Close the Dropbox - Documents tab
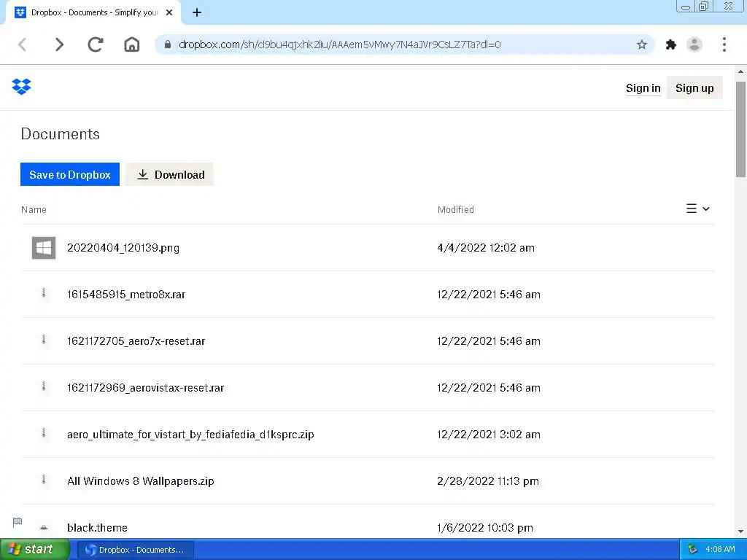This screenshot has width=747, height=560. click(x=169, y=13)
